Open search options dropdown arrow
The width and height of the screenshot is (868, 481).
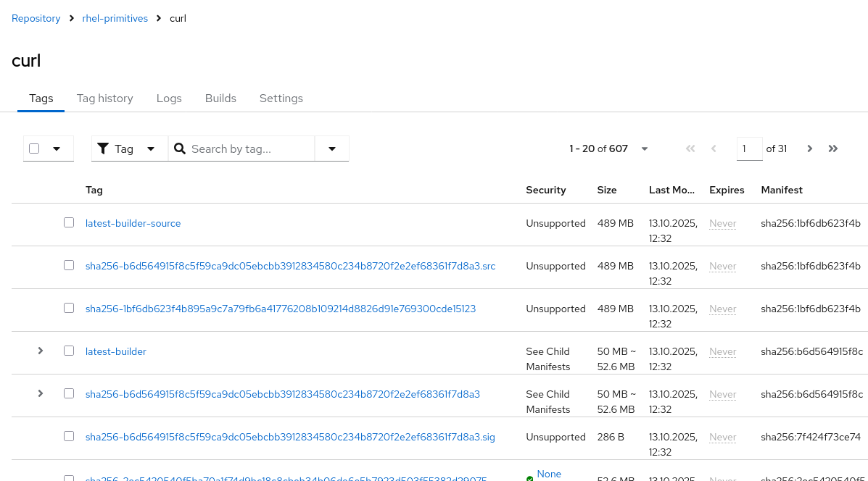[332, 149]
